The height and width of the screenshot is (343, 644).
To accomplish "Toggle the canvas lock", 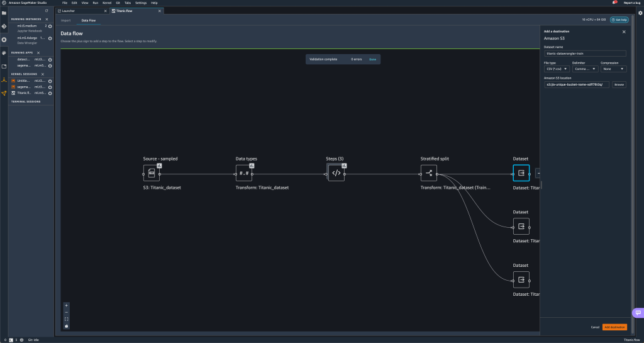I will coord(67,326).
